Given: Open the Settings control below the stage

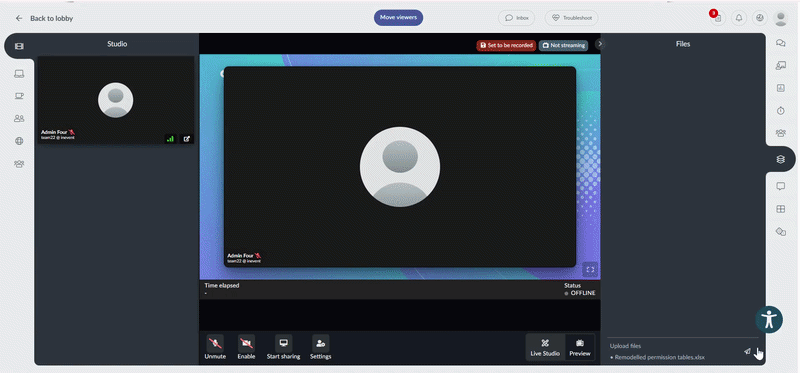Looking at the screenshot, I should point(320,347).
